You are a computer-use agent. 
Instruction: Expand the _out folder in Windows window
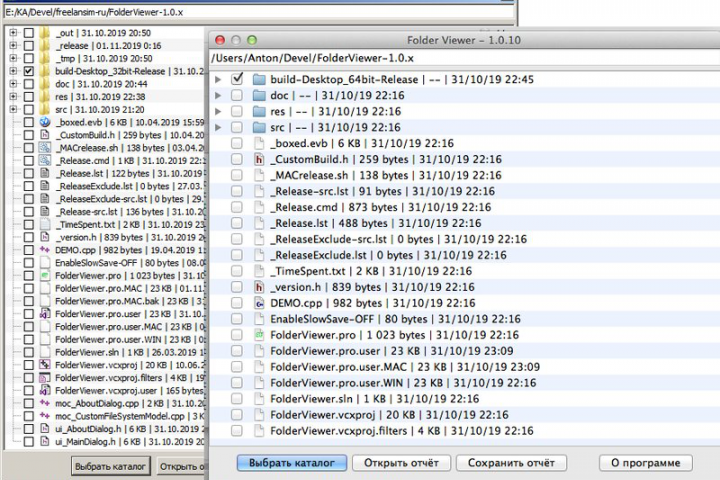pos(13,33)
